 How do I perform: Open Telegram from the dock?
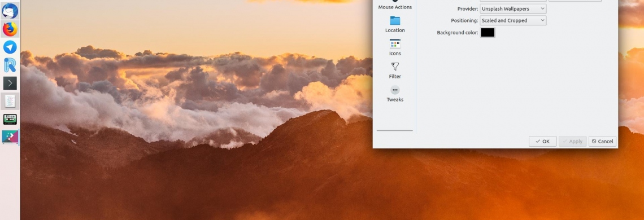10,47
